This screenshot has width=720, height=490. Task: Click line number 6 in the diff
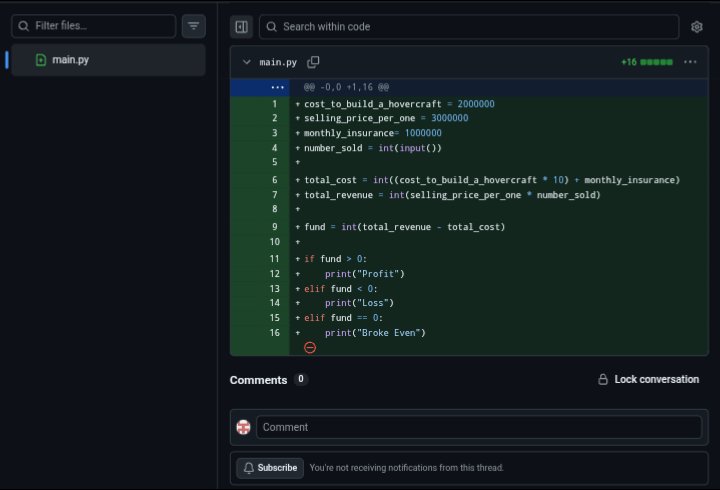pyautogui.click(x=275, y=180)
